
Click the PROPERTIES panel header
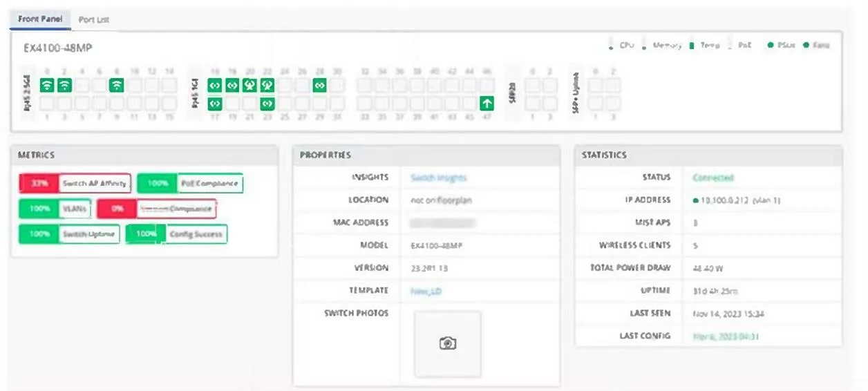pyautogui.click(x=426, y=155)
